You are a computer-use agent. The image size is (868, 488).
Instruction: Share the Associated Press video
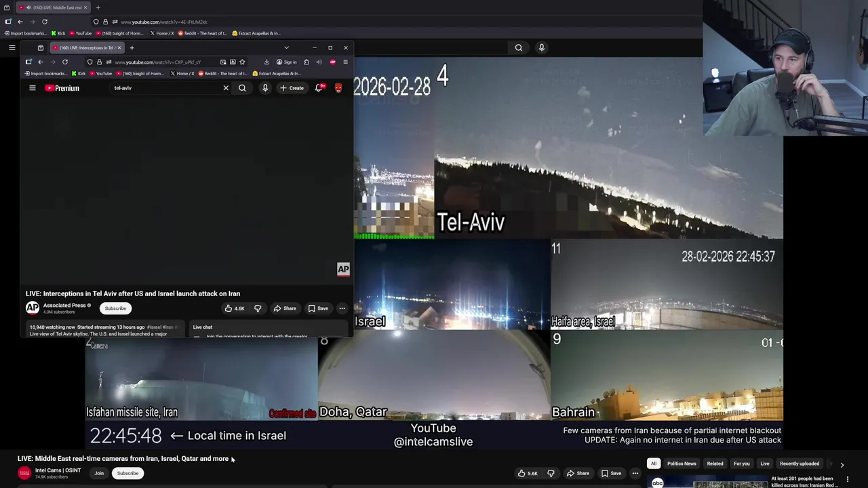click(x=285, y=308)
